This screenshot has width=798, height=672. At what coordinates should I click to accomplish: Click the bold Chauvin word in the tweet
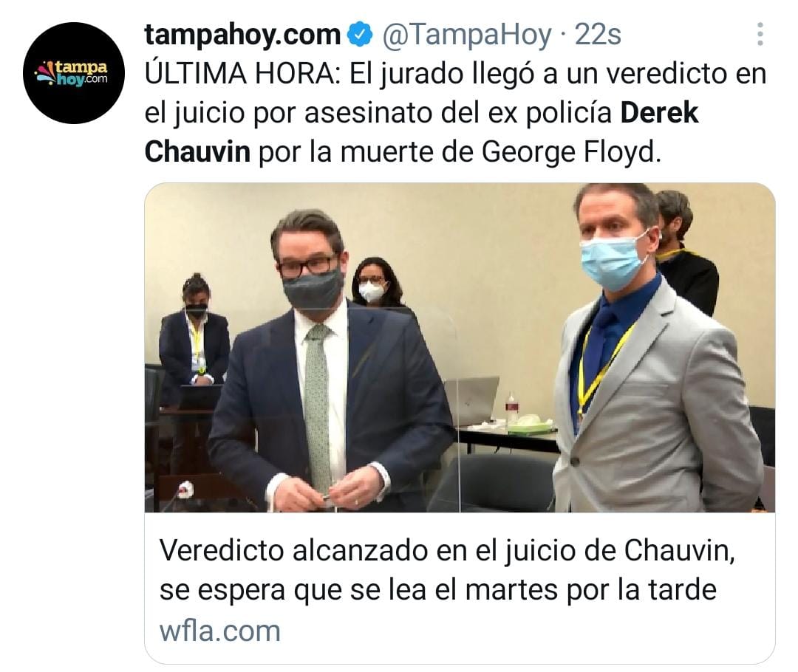tap(197, 151)
